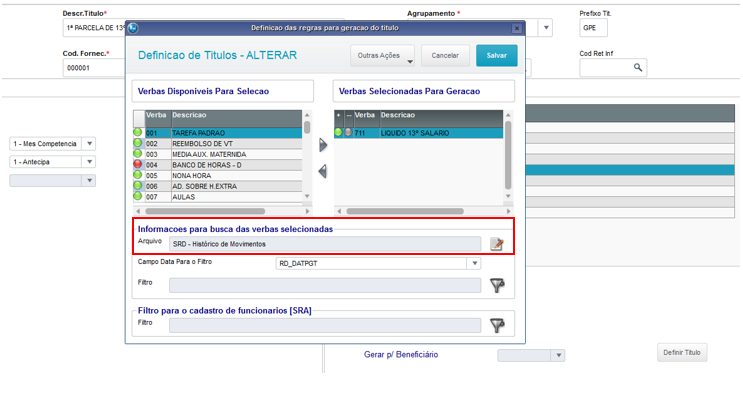
Task: Click the Descr.Titulo input field
Action: tap(94, 28)
